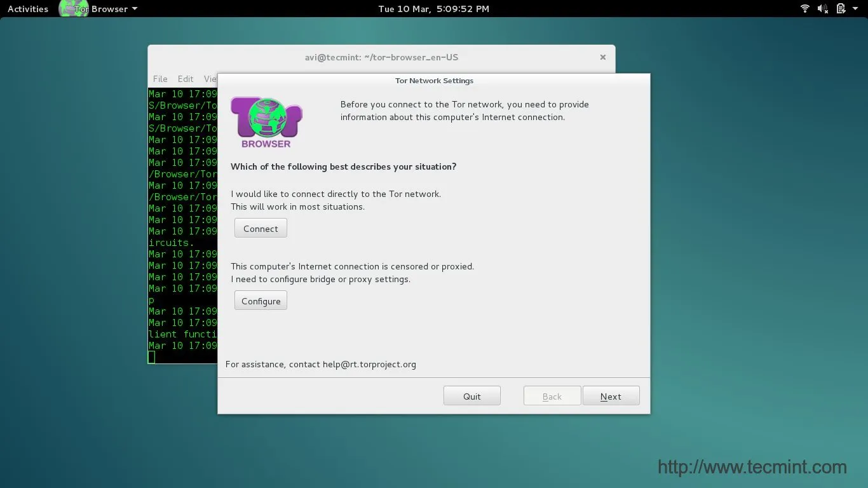Click the battery charging status icon

841,9
